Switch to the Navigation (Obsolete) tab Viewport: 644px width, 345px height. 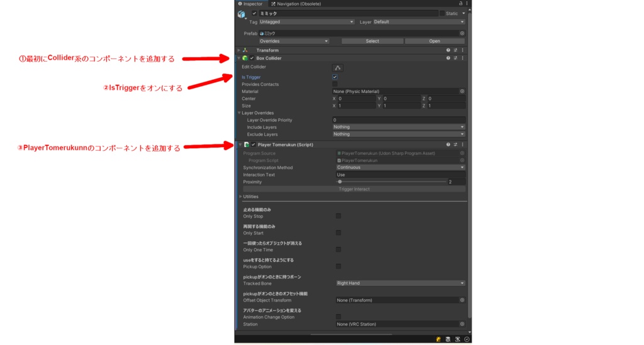pos(296,4)
